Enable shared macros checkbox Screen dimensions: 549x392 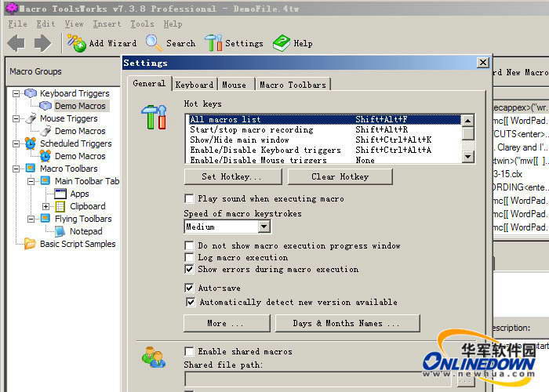pos(189,351)
